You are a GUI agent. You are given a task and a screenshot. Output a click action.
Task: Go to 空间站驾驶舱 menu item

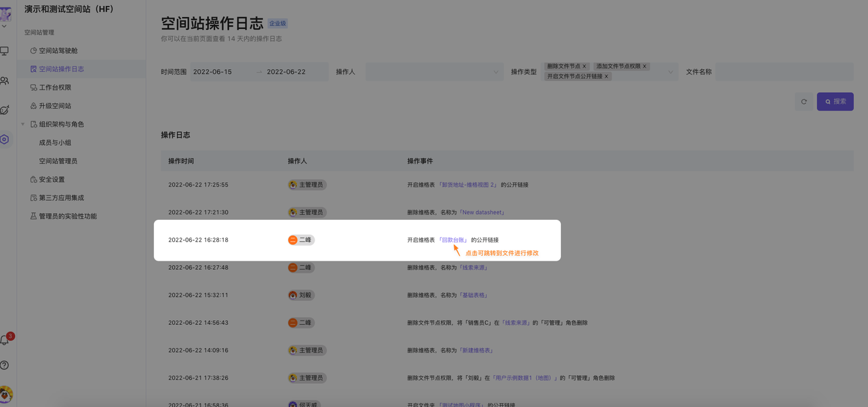(x=63, y=51)
